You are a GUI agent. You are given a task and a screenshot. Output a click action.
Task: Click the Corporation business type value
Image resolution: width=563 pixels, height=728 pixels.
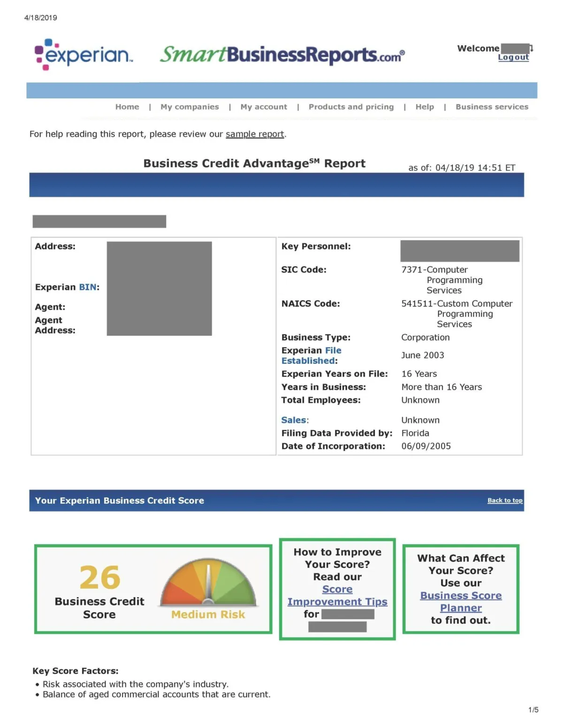(426, 338)
